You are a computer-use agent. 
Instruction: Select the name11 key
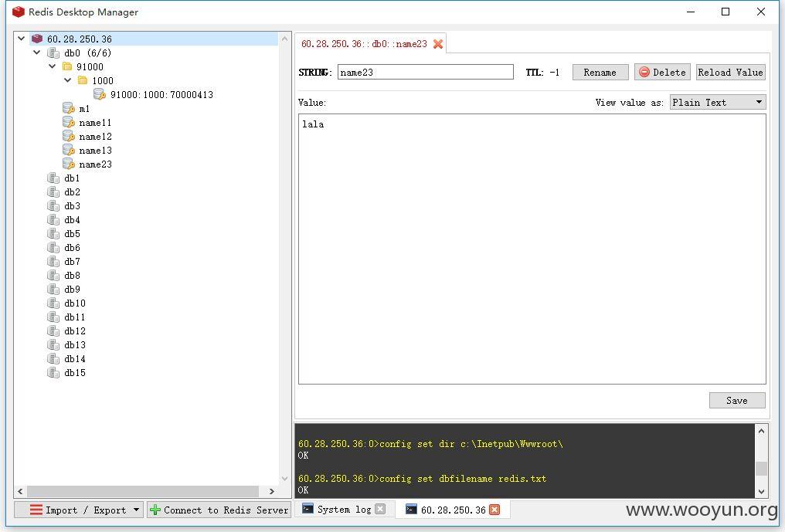tap(95, 123)
